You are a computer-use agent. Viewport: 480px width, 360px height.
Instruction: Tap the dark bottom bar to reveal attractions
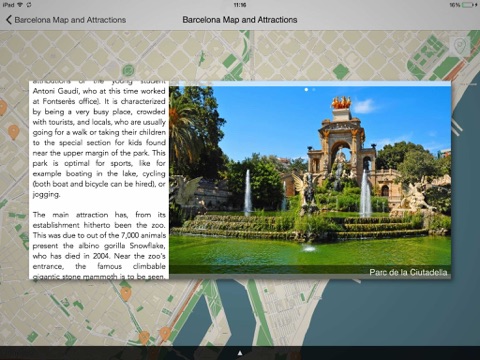click(x=240, y=353)
